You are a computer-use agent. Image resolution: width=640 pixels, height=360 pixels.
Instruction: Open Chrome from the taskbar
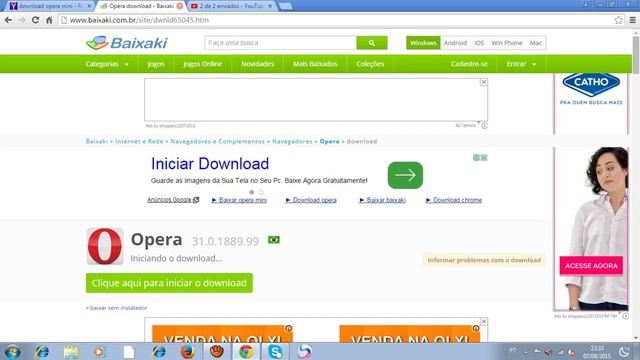tap(246, 352)
